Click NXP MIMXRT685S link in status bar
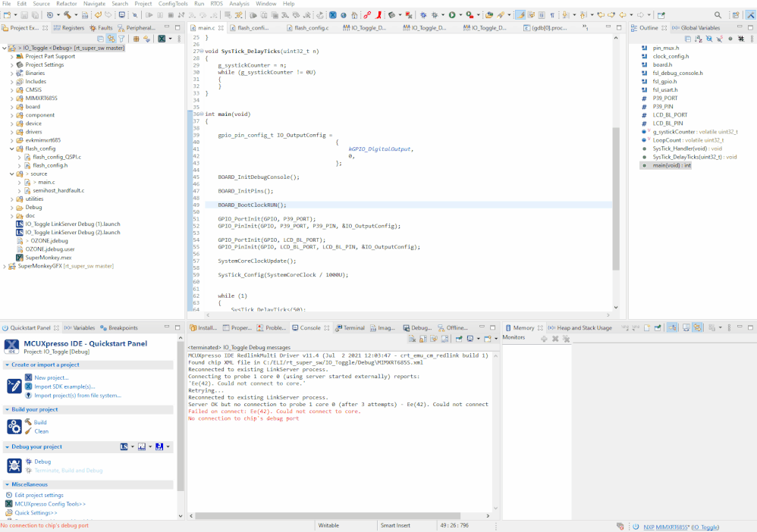The image size is (757, 532). 665,527
